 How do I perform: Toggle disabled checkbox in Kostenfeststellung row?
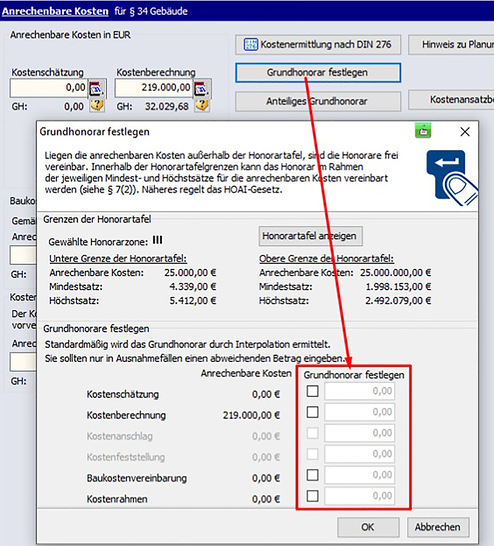312,454
